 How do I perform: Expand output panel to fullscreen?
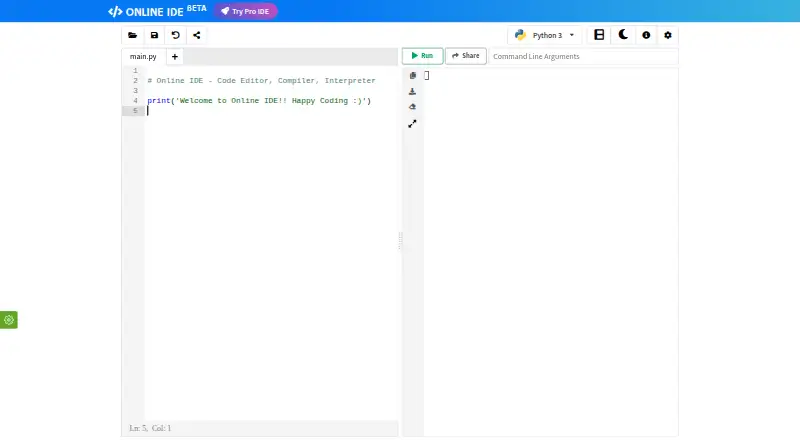[x=412, y=124]
